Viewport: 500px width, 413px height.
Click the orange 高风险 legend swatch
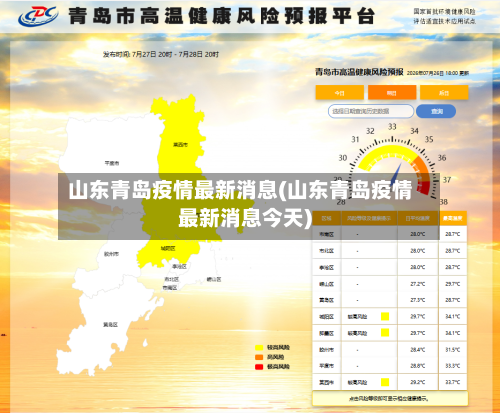(x=259, y=357)
